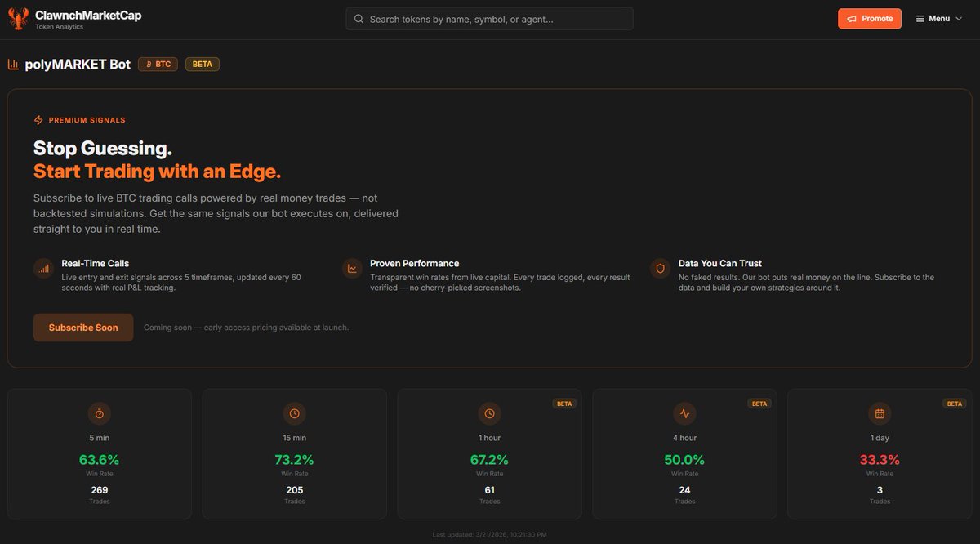Click the Proven Performance heading

[x=415, y=263]
